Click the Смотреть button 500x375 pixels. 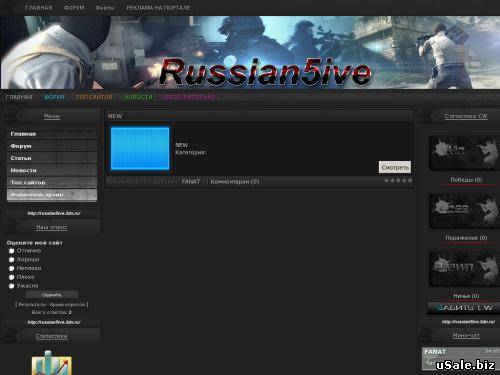tap(395, 167)
